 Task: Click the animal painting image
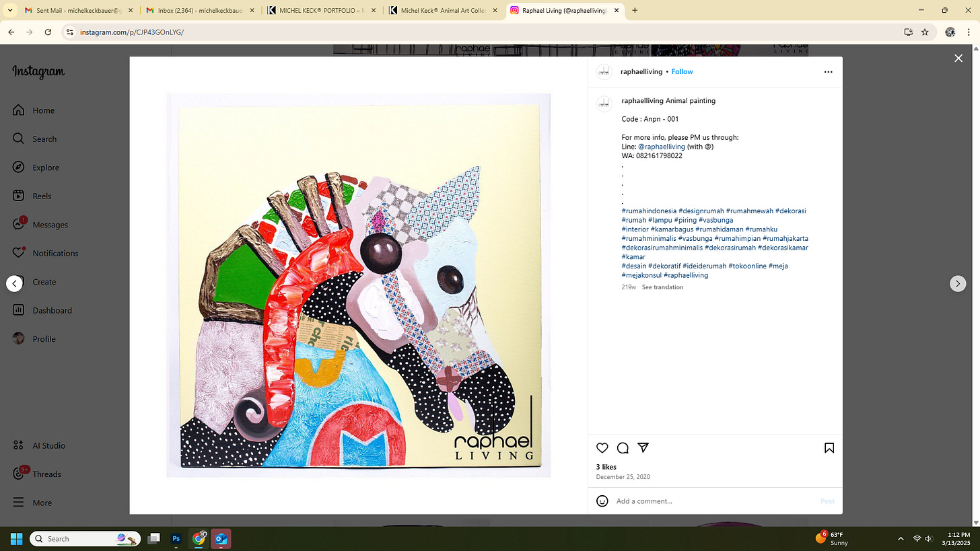coord(358,285)
